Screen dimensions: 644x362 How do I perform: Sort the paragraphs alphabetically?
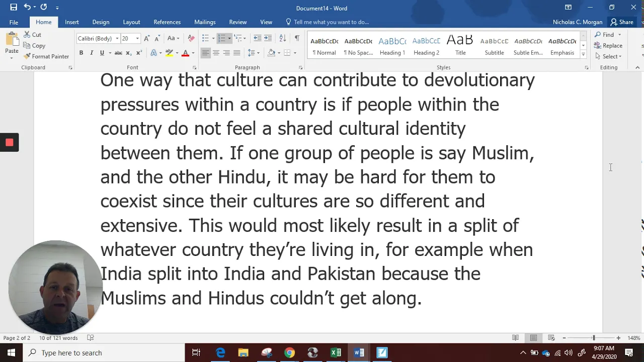point(283,39)
